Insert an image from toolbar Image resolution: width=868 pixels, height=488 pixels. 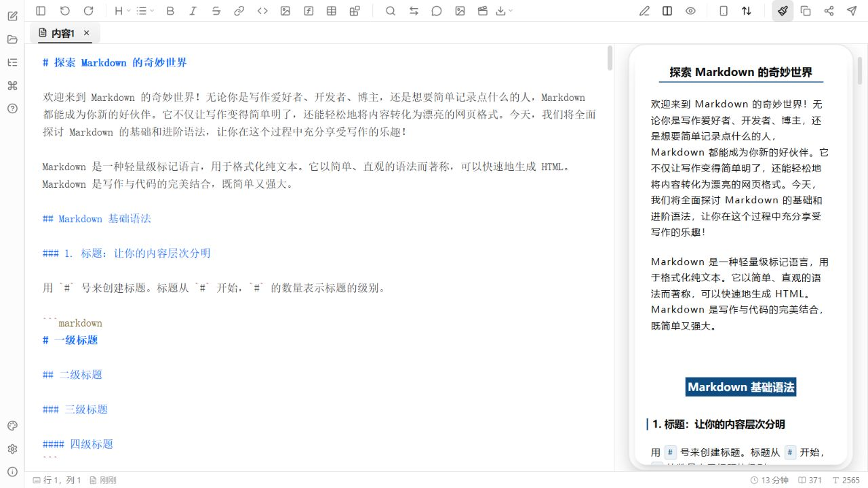coord(285,11)
